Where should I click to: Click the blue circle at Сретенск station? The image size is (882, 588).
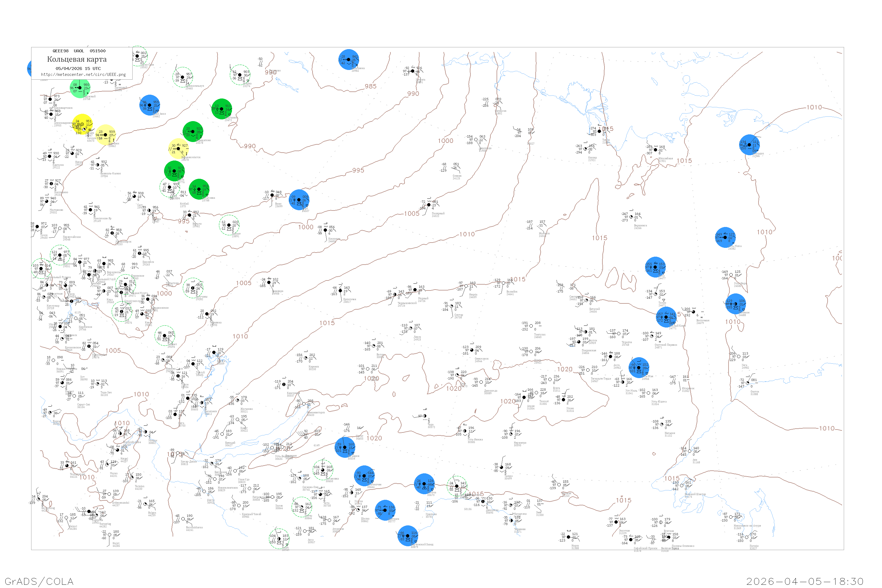(385, 510)
